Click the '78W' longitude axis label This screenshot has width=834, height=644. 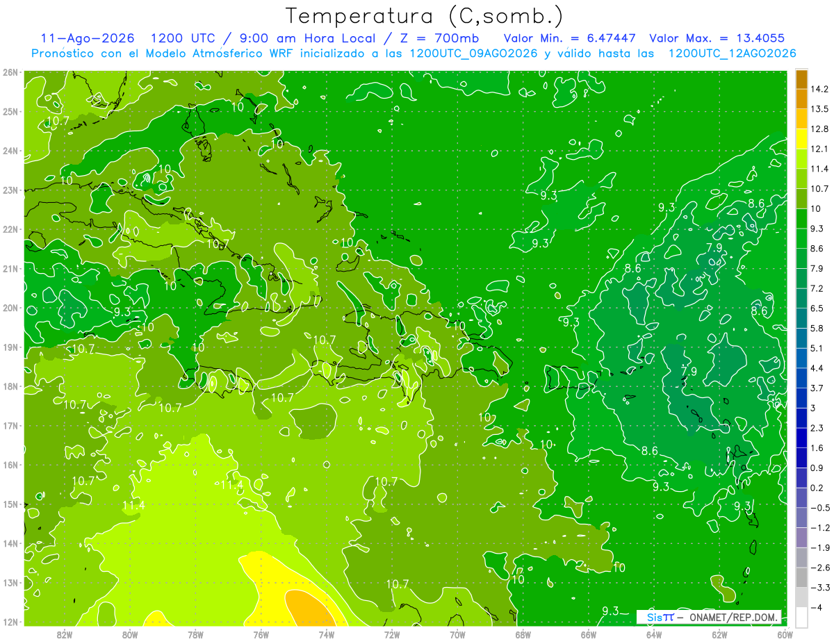click(195, 635)
